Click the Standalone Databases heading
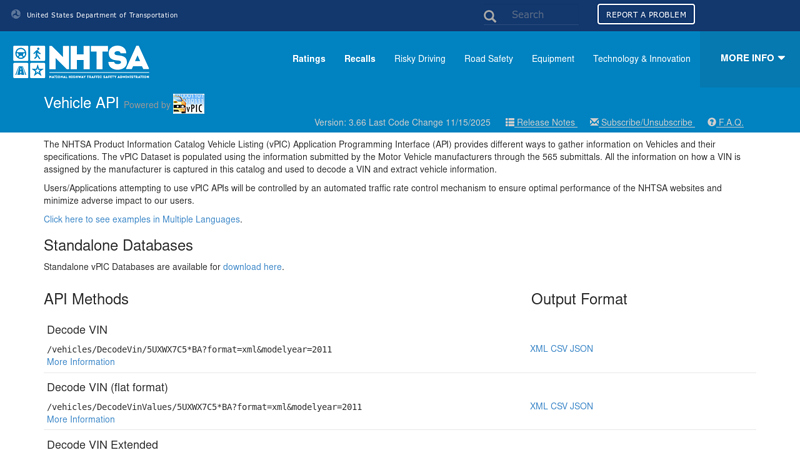 click(x=118, y=245)
